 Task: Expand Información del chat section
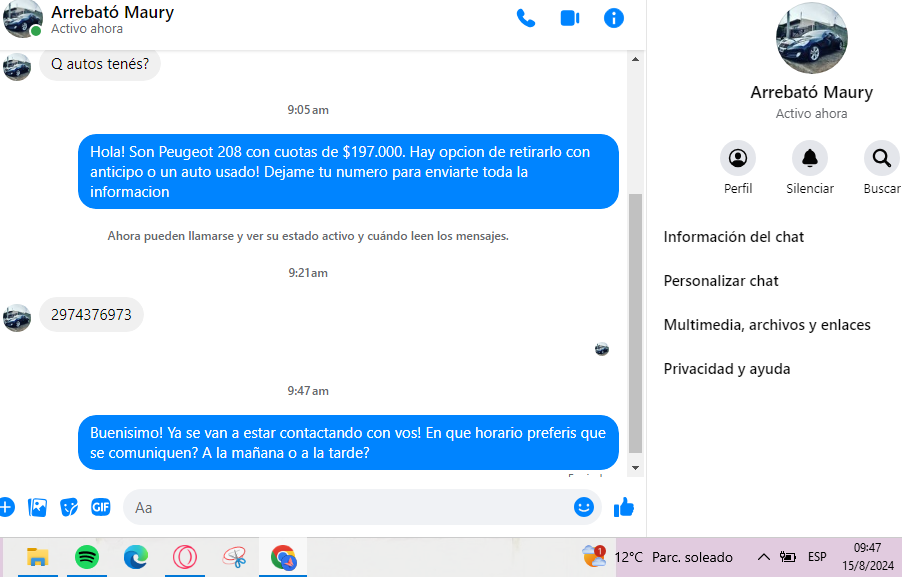pyautogui.click(x=733, y=237)
